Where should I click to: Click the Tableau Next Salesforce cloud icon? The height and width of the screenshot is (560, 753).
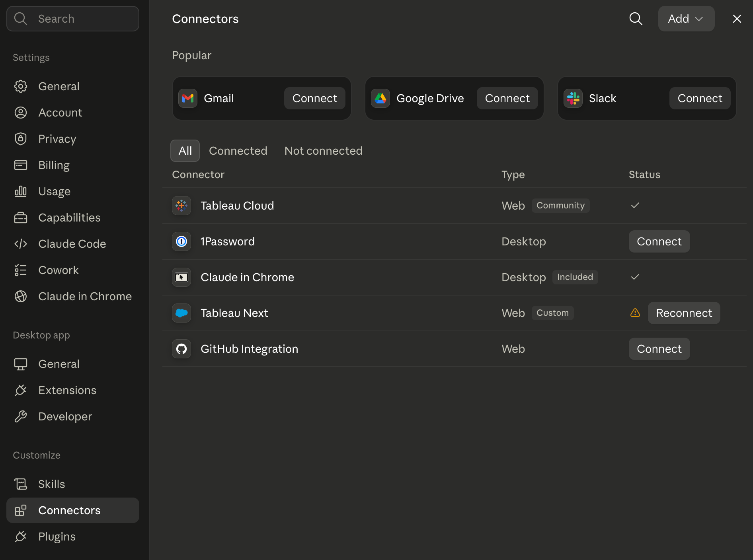coord(181,313)
